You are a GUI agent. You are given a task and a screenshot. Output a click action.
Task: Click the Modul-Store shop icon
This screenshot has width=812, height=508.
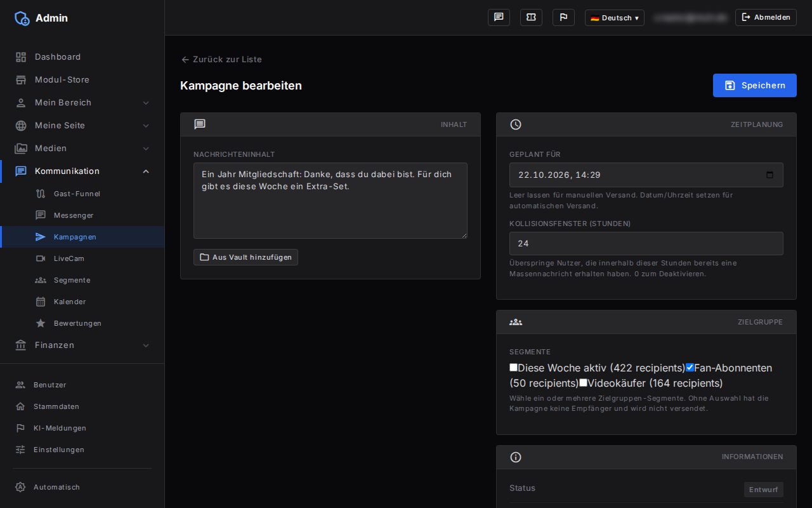point(21,80)
